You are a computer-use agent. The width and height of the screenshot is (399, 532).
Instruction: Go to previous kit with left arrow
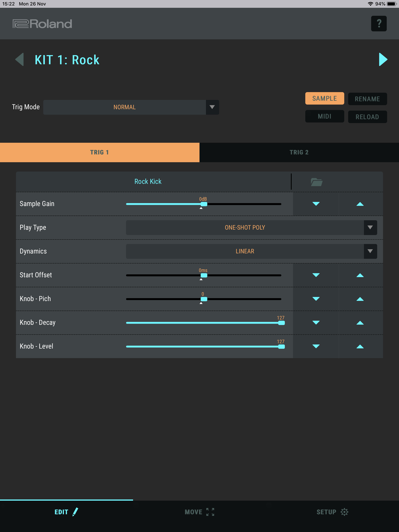(x=19, y=59)
